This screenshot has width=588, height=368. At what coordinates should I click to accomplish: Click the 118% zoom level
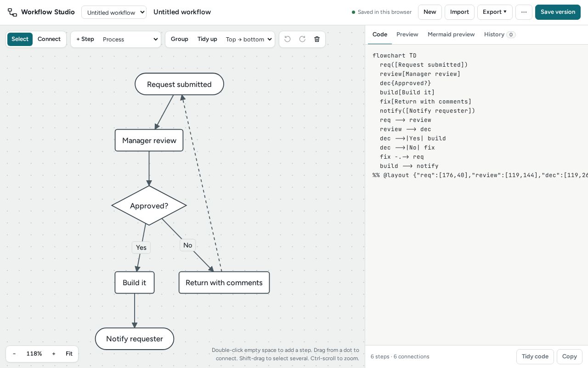34,354
